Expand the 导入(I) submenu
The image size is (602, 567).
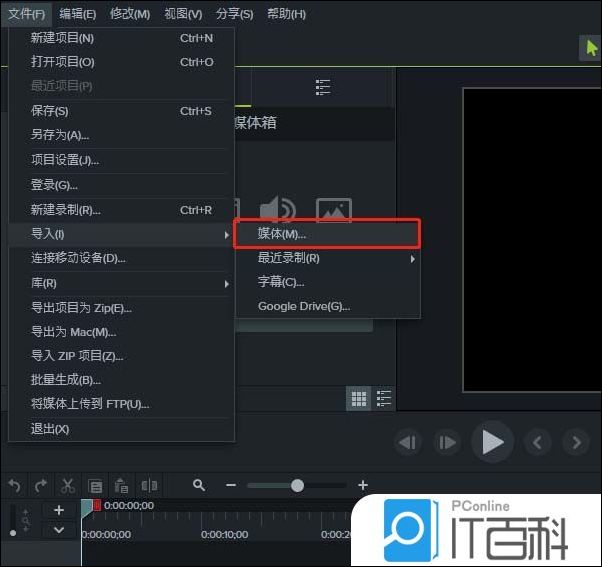tap(121, 234)
